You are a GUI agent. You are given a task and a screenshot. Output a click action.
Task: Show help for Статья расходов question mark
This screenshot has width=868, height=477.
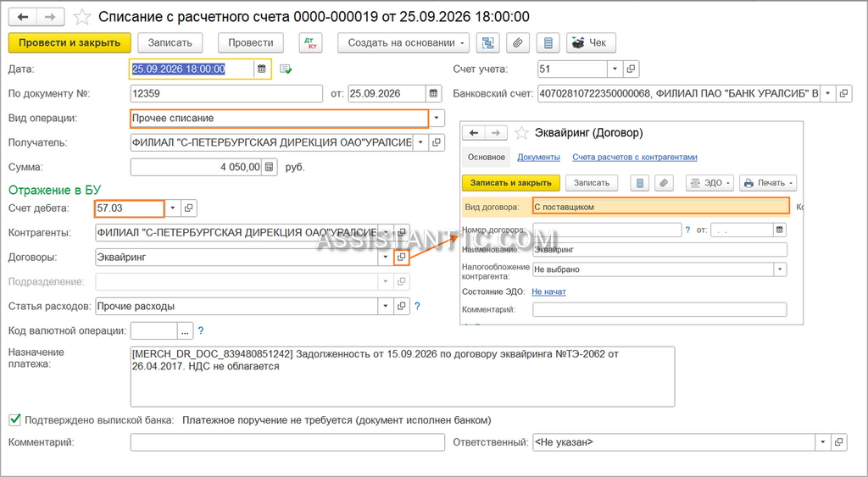coord(417,306)
